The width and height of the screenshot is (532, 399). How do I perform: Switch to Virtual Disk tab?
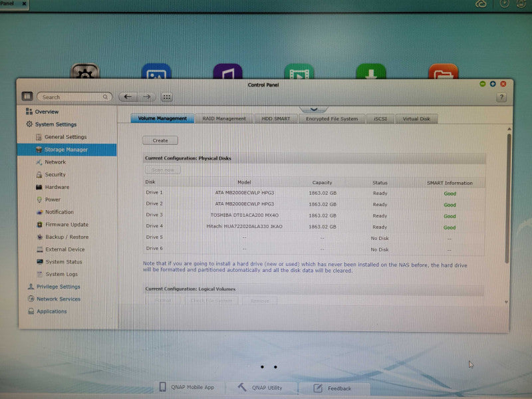coord(416,119)
